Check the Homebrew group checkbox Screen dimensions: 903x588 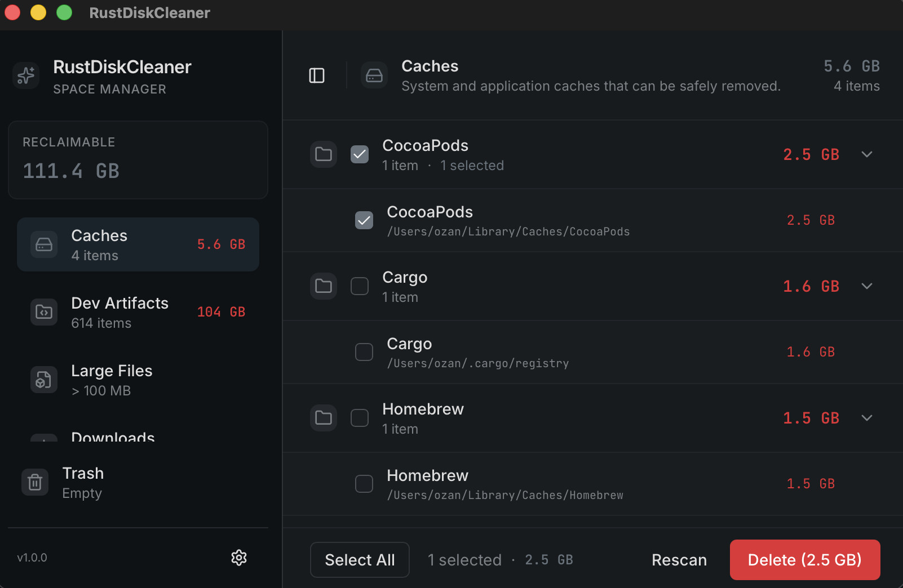point(360,418)
